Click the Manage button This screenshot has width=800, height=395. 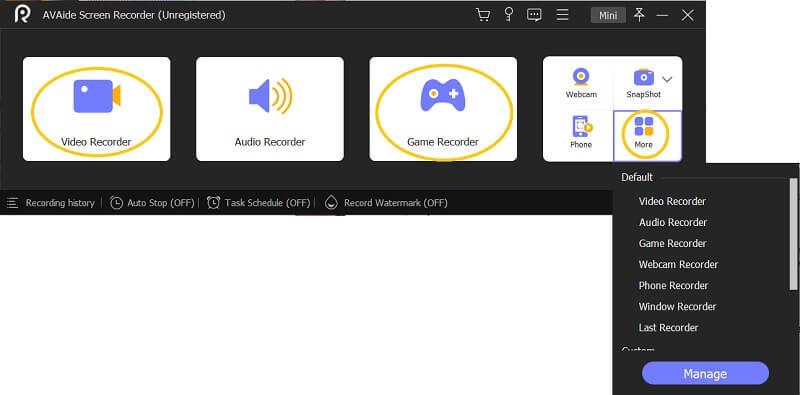705,374
